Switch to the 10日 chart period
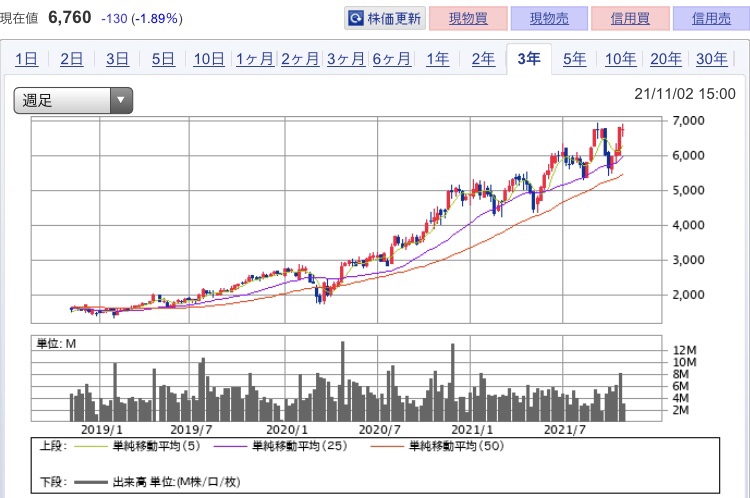 [x=209, y=59]
